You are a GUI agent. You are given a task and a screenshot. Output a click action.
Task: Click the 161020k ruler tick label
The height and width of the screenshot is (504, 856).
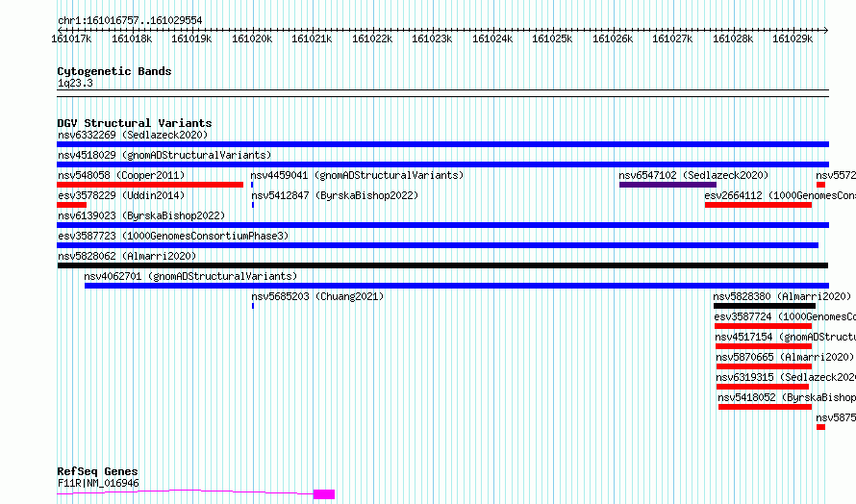[x=252, y=39]
